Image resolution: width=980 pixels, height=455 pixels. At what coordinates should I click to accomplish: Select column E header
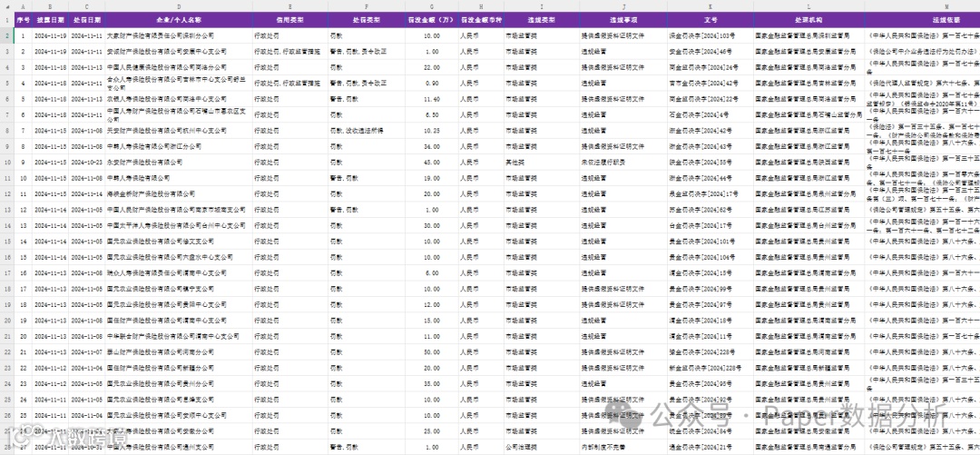point(290,6)
